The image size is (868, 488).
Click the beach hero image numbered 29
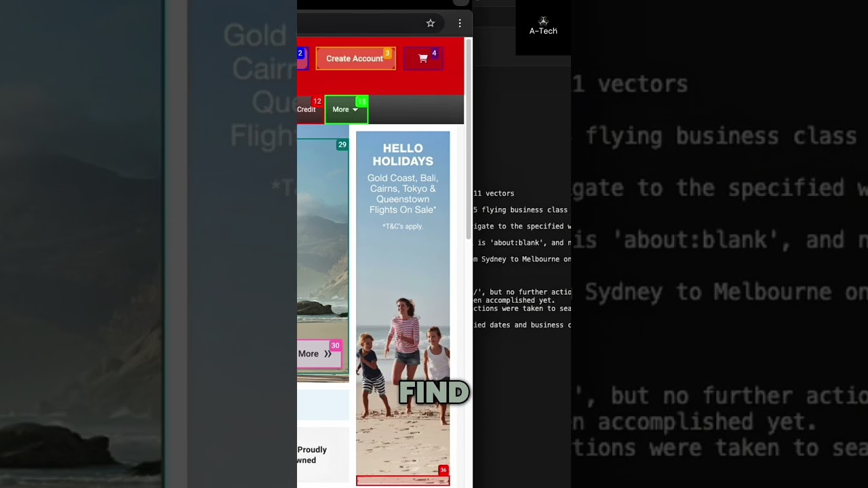pos(323,256)
